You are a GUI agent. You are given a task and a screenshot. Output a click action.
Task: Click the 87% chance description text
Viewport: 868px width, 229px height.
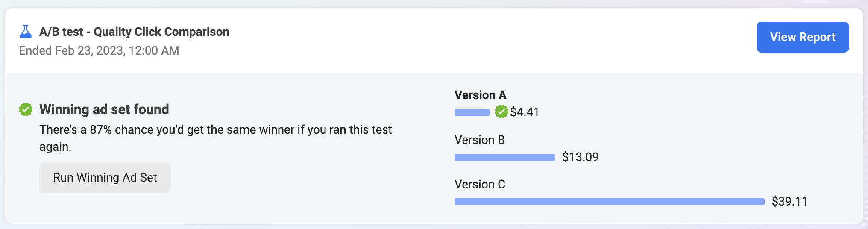click(216, 138)
